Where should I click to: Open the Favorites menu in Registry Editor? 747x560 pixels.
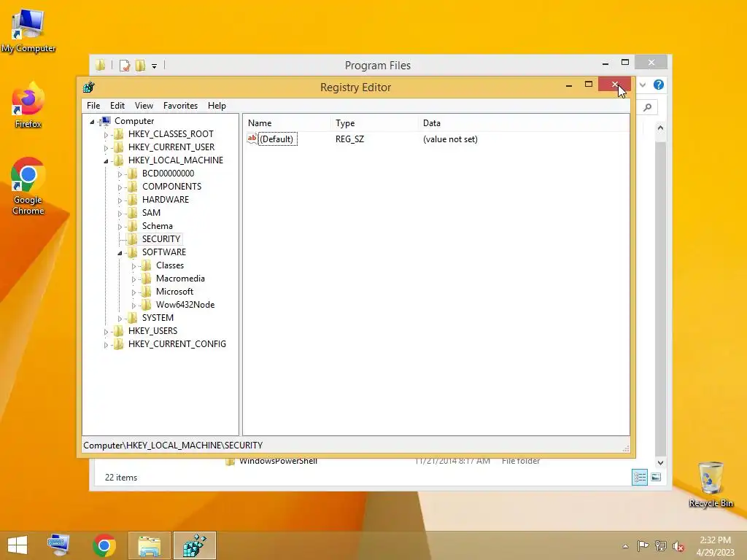pos(180,106)
